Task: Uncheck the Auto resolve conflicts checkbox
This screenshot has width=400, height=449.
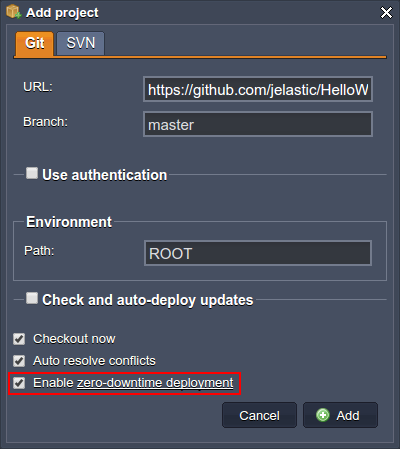Action: pos(19,361)
